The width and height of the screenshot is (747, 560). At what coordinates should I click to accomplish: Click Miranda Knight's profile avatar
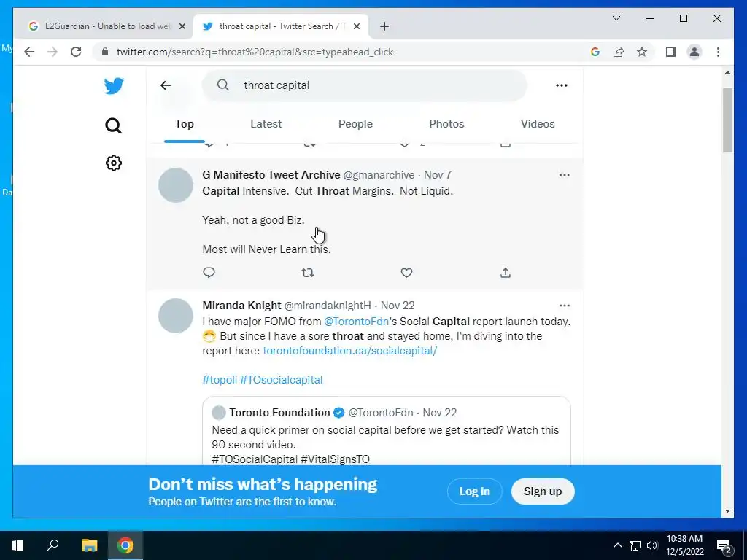coord(176,316)
